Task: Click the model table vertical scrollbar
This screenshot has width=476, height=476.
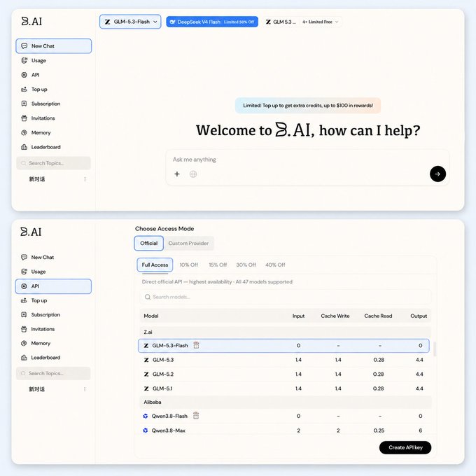Action: tap(435, 349)
